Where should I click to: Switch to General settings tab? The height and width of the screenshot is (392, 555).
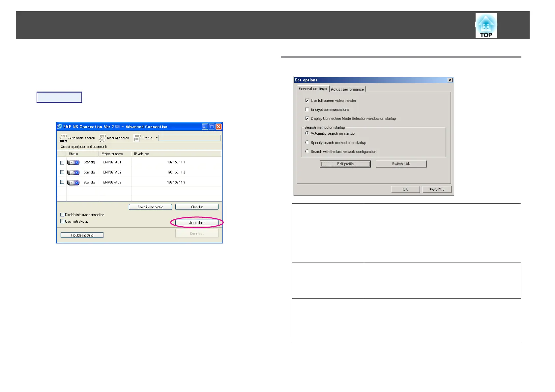[313, 89]
